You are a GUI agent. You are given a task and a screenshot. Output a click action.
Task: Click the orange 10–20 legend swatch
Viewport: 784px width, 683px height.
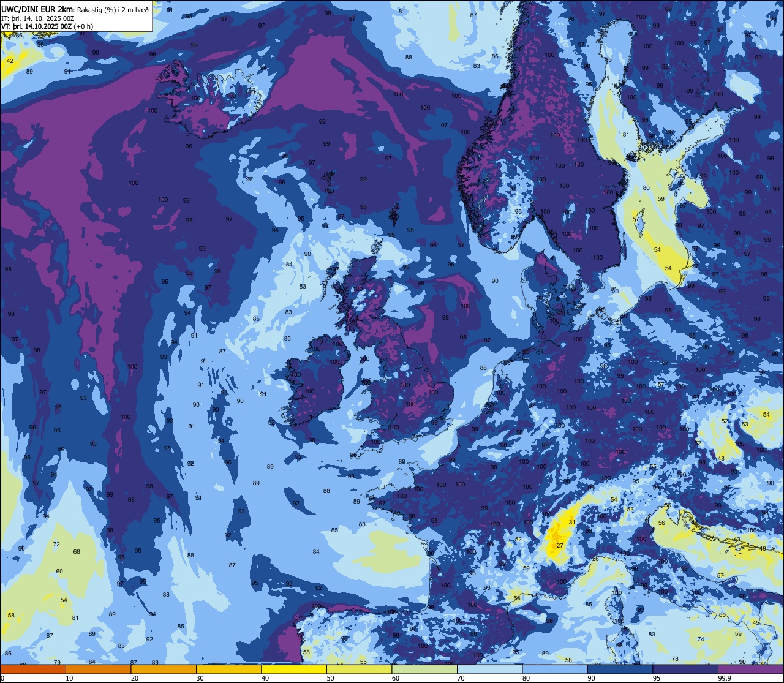[98, 669]
